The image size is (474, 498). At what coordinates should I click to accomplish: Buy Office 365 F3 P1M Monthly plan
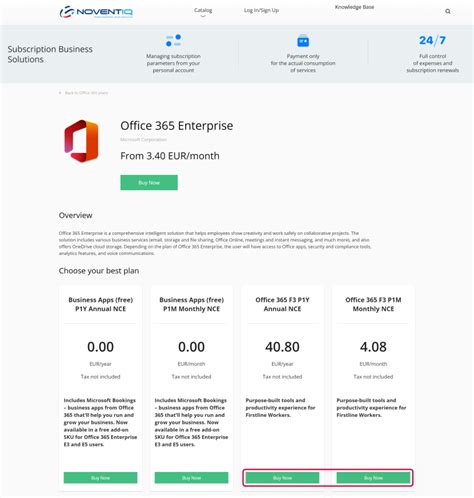373,478
